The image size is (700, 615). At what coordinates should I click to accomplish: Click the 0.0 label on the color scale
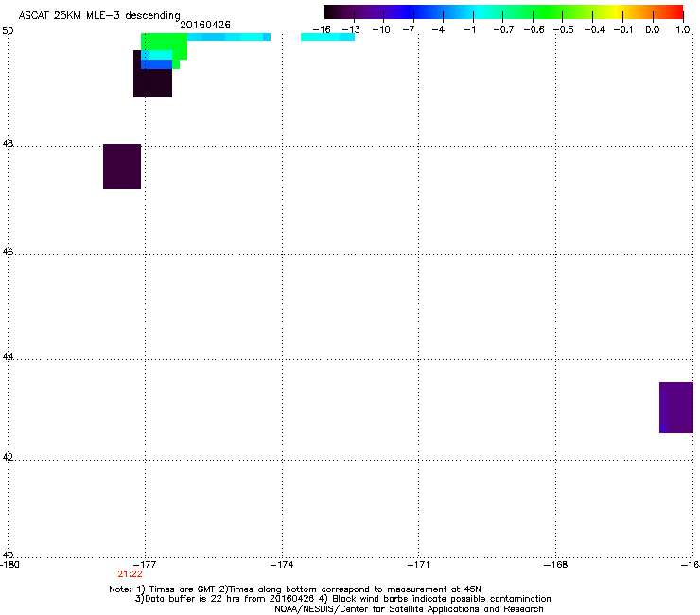(x=653, y=30)
